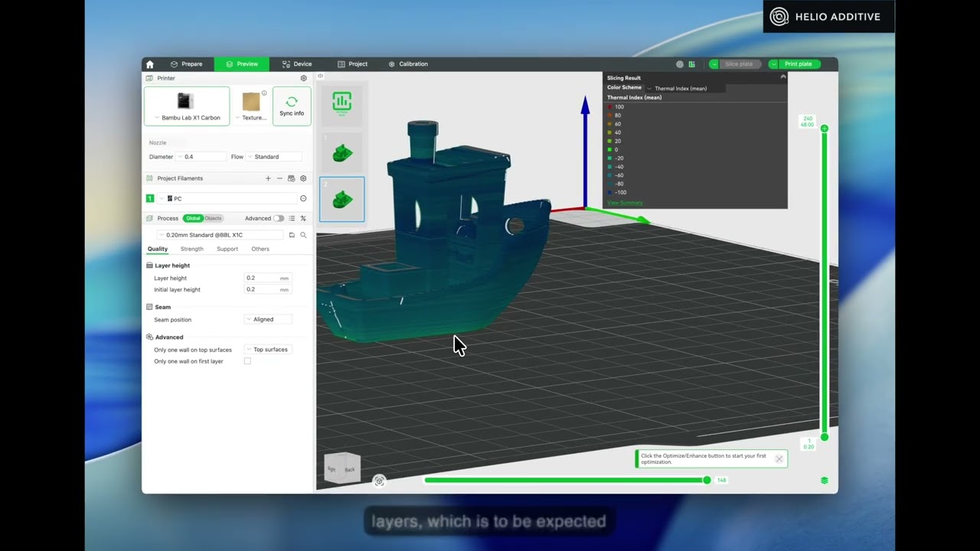Open the Device tab
The image size is (980, 551).
(x=297, y=64)
